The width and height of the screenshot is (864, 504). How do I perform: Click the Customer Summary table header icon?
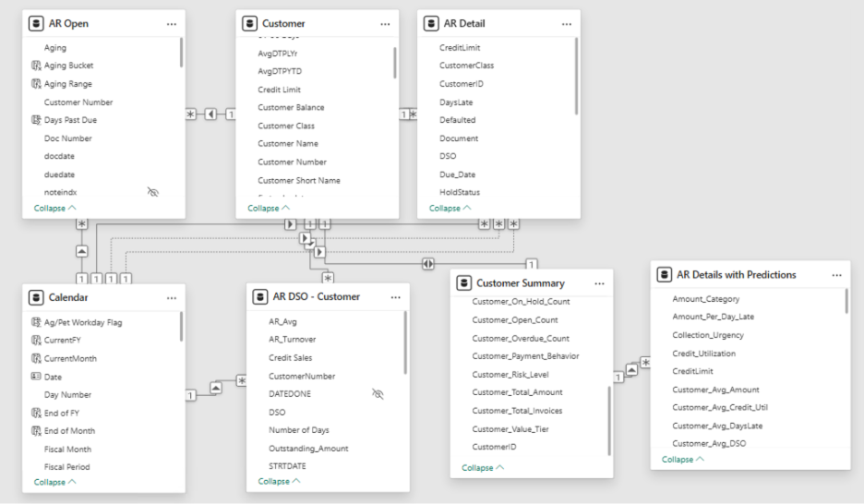pyautogui.click(x=464, y=282)
